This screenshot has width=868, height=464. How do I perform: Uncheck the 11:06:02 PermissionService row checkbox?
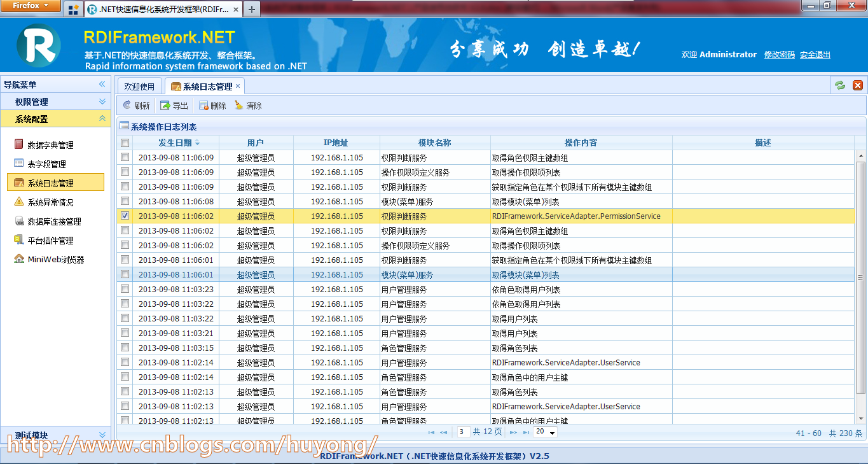point(125,216)
